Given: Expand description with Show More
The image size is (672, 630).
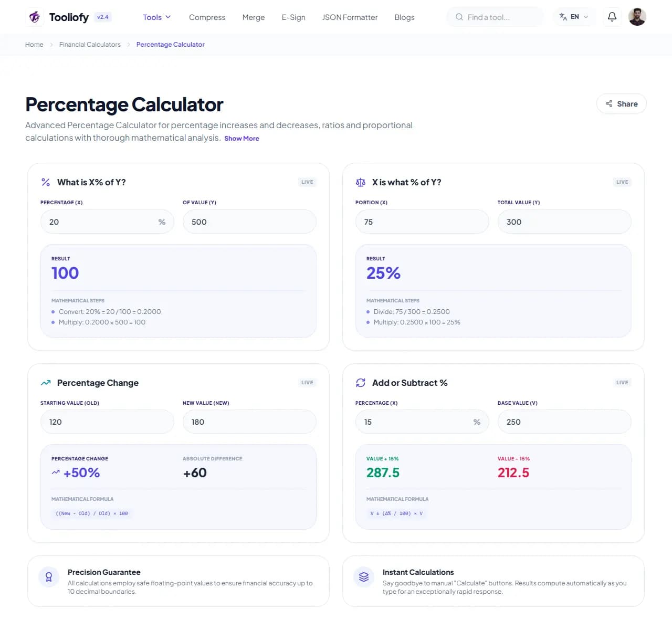Looking at the screenshot, I should [241, 139].
